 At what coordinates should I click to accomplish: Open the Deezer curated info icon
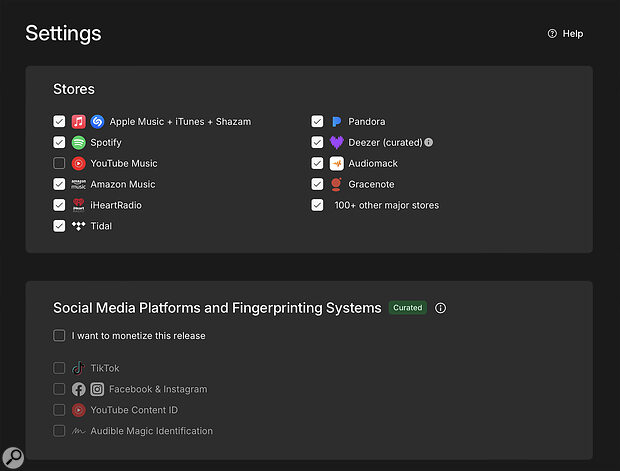click(x=429, y=142)
